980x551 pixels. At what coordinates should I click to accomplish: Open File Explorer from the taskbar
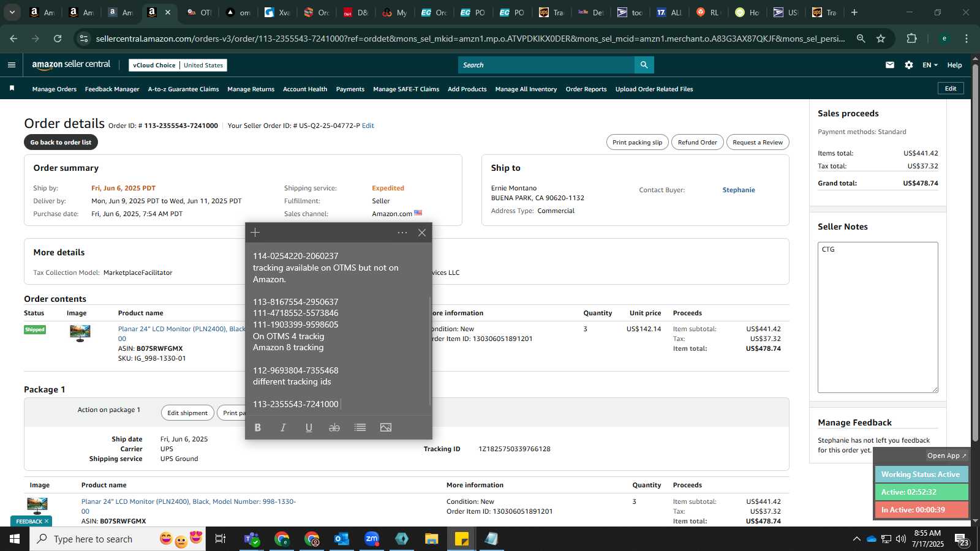pyautogui.click(x=432, y=539)
